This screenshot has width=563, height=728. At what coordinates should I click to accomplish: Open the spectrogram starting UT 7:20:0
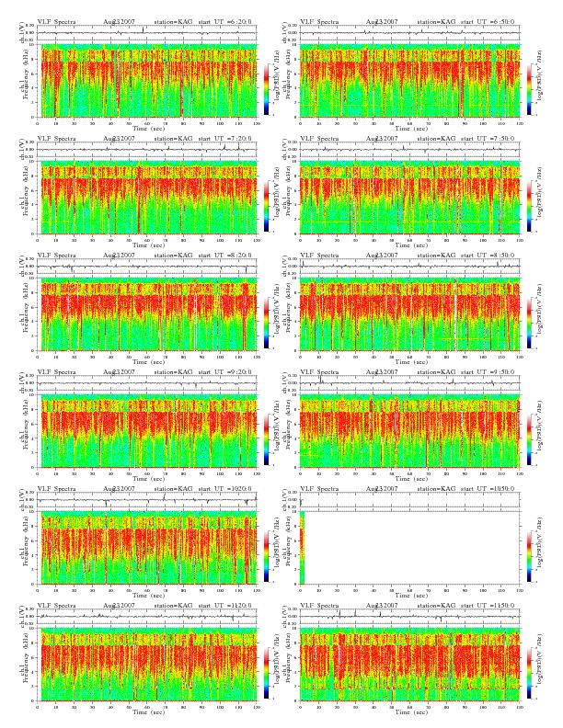[x=147, y=198]
